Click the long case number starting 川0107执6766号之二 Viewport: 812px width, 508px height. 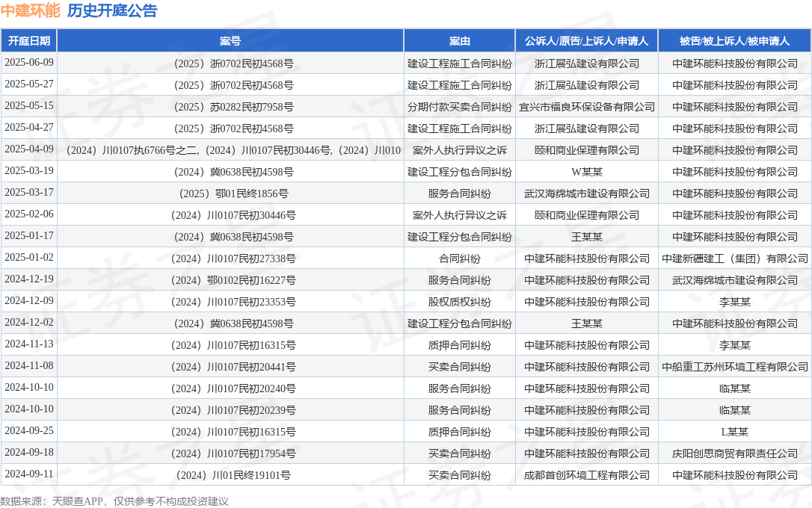tap(233, 151)
